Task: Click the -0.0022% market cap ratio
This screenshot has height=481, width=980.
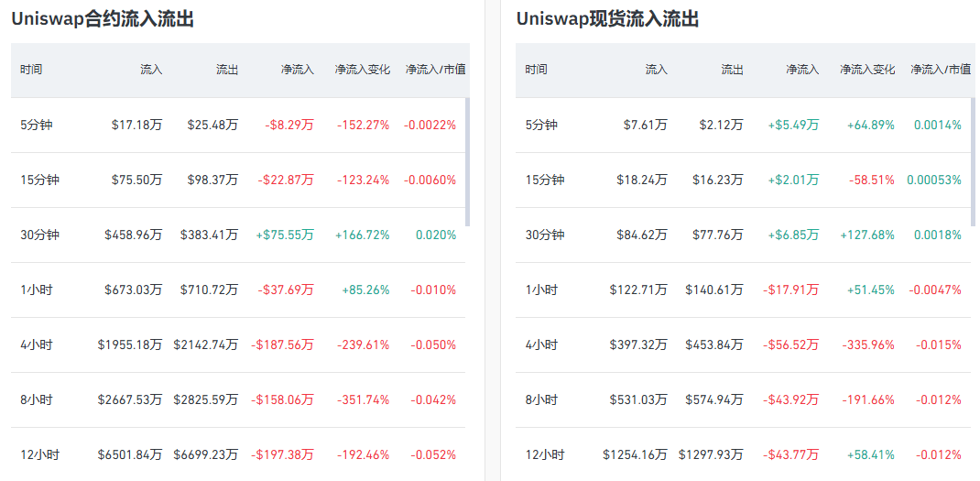Action: point(430,126)
